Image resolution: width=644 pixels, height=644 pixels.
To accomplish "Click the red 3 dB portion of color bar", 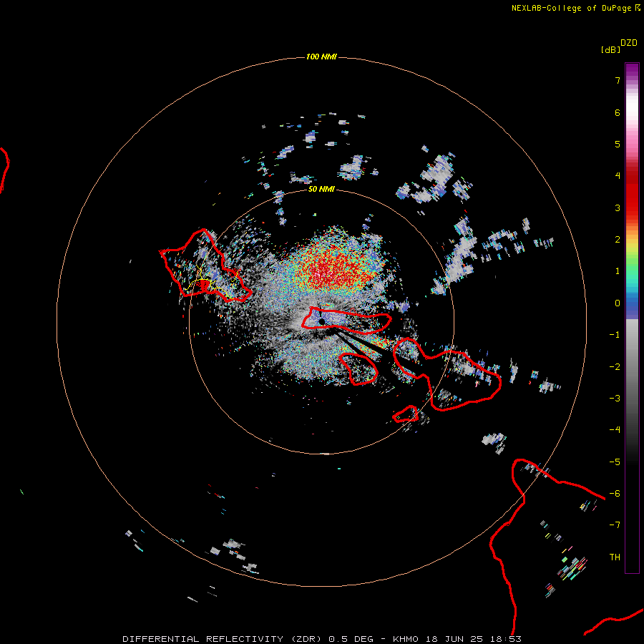I will tap(632, 208).
